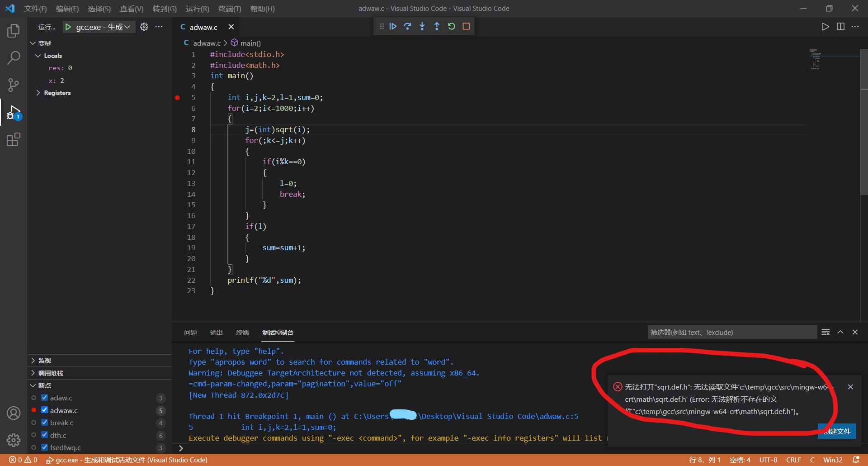Click debug Step Into icon
This screenshot has width=868, height=466.
(422, 26)
